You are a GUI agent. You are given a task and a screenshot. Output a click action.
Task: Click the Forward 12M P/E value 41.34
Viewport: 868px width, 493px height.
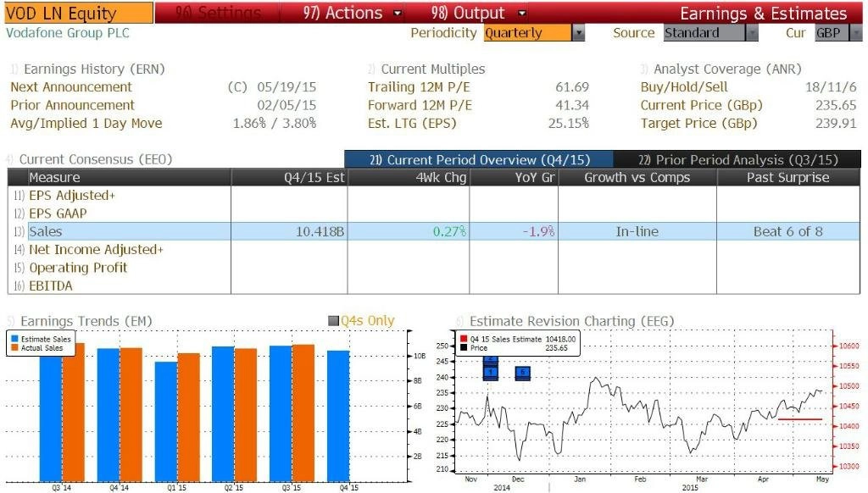(x=572, y=105)
